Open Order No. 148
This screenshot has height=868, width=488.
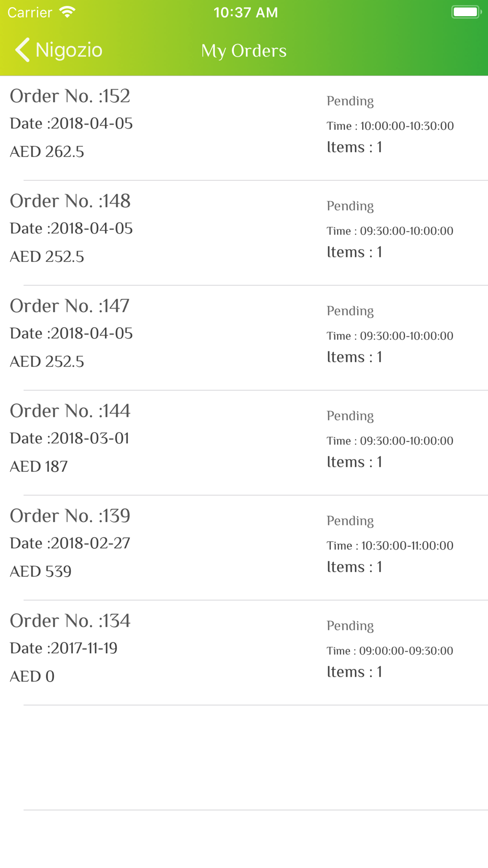(x=70, y=201)
